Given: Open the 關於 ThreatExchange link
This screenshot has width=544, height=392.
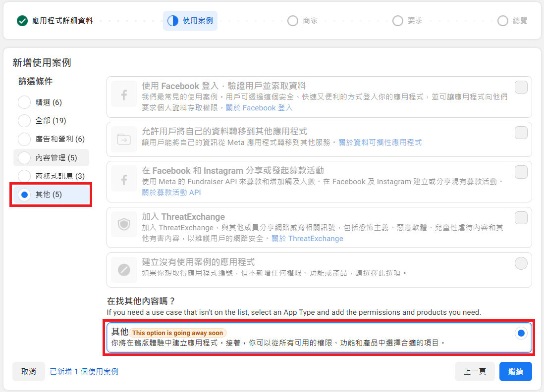Looking at the screenshot, I should pyautogui.click(x=307, y=239).
